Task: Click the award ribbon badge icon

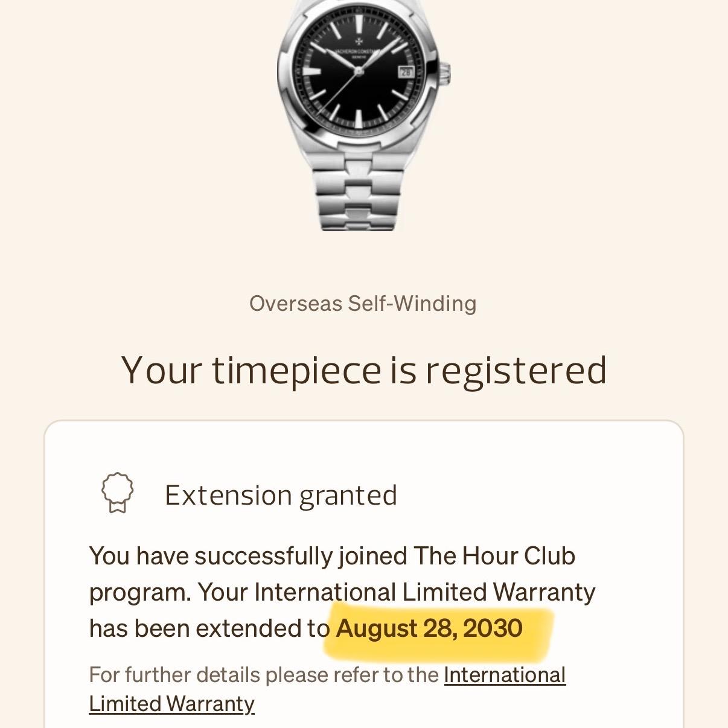Action: point(118,493)
